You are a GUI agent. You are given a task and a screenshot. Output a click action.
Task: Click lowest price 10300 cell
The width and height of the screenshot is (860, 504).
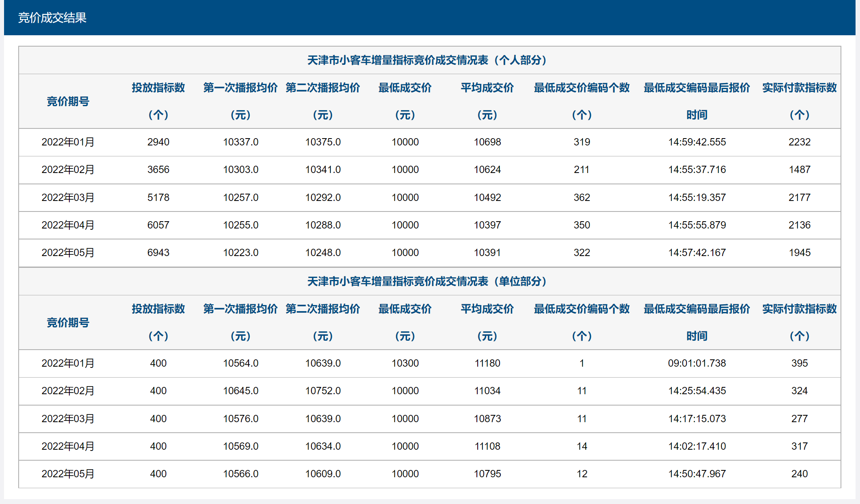405,363
